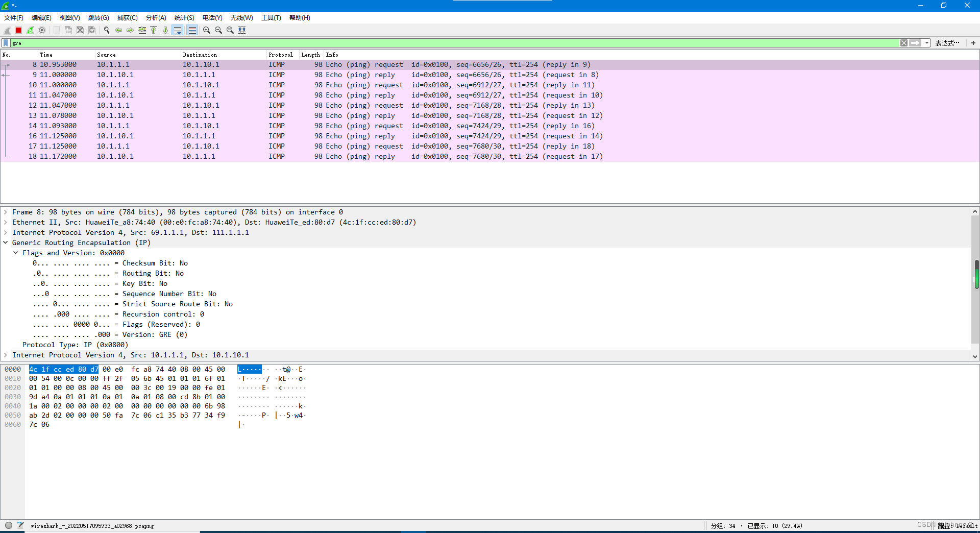
Task: Go back to previous packet in history
Action: pyautogui.click(x=118, y=30)
